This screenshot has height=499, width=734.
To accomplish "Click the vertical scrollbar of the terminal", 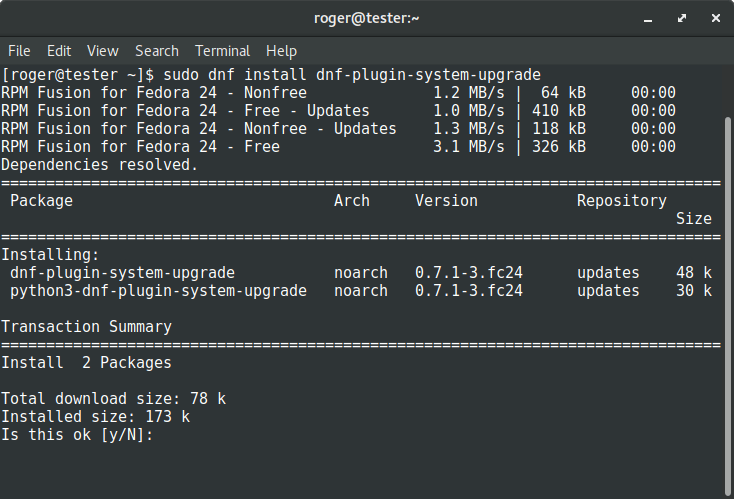I will (x=728, y=304).
